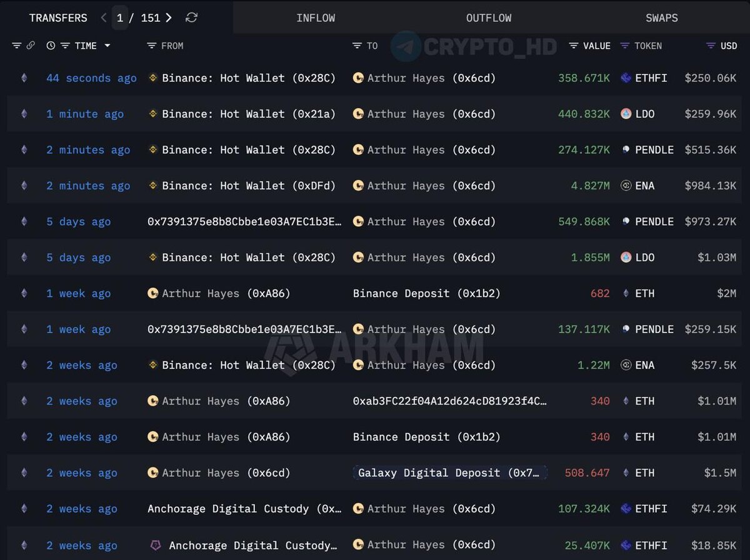
Task: Click value 1.22M
Action: pos(594,365)
